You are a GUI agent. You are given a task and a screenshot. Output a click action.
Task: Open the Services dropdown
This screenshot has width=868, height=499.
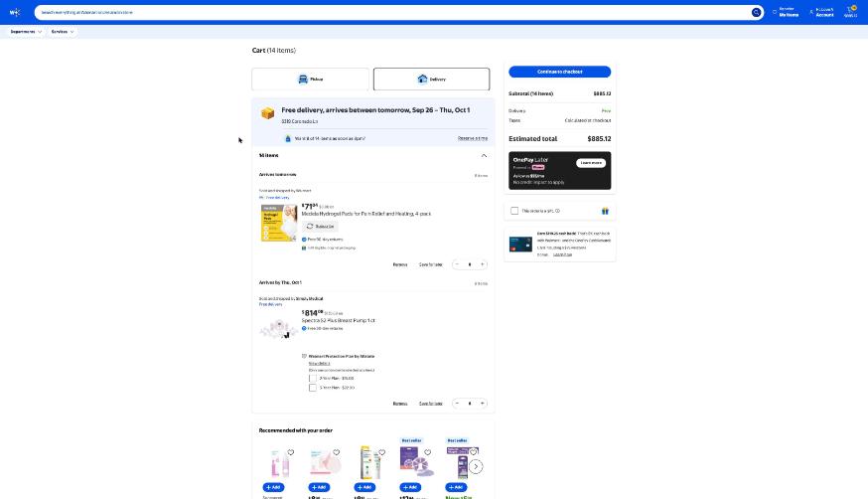[62, 32]
